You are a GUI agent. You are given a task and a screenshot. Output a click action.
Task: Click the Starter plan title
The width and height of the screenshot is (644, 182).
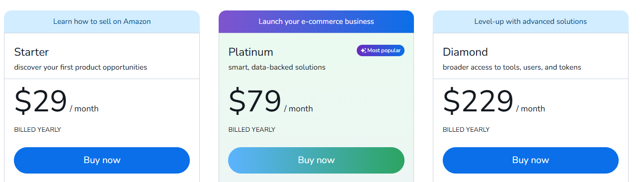(x=31, y=52)
